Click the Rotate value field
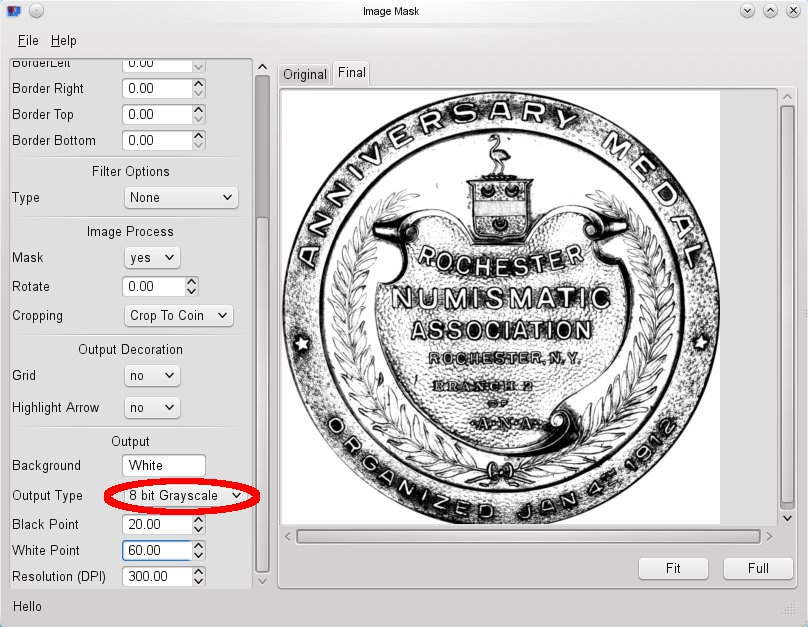Viewport: 808px width, 627px height. [154, 286]
